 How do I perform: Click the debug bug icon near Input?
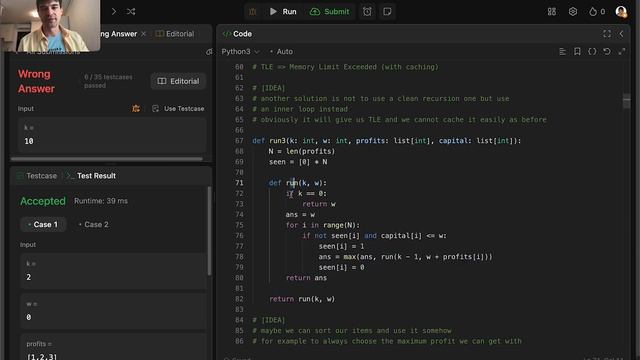pyautogui.click(x=136, y=109)
